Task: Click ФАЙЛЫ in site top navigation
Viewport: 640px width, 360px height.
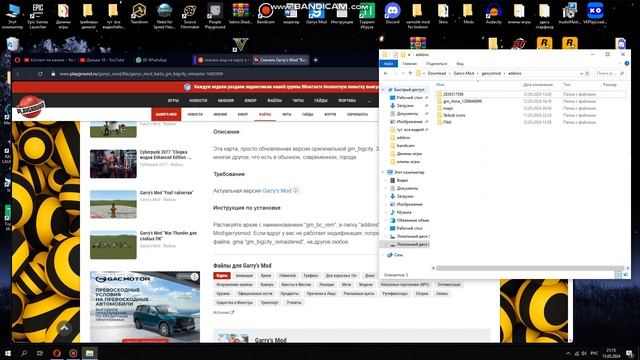Action: (274, 100)
